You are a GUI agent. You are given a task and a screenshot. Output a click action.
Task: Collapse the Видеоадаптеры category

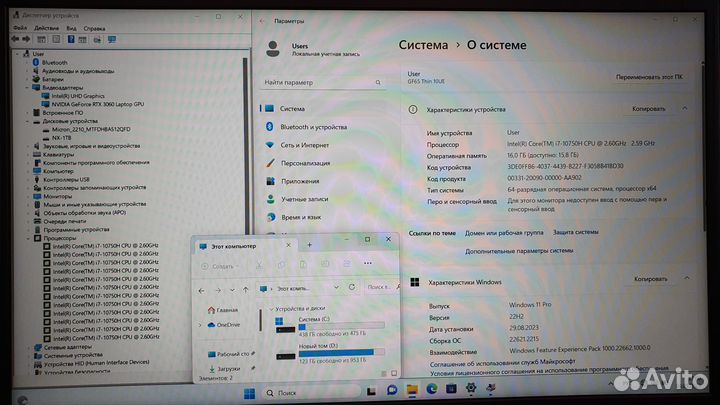[x=27, y=88]
